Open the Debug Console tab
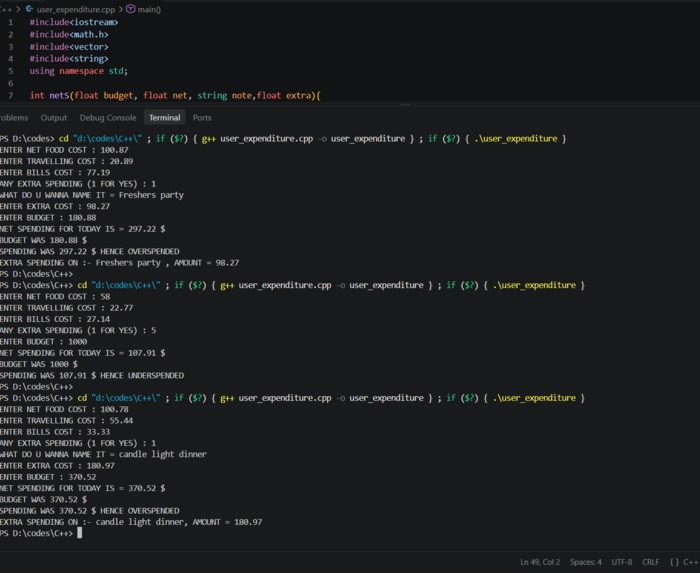The image size is (700, 573). coord(108,118)
